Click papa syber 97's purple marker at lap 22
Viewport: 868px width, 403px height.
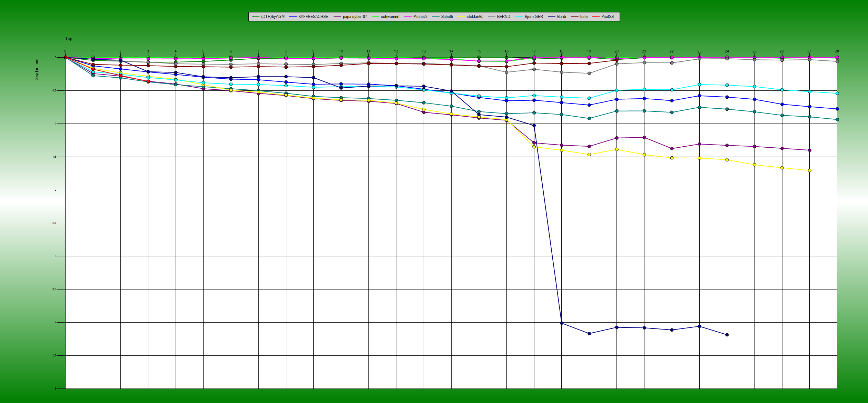click(x=672, y=149)
